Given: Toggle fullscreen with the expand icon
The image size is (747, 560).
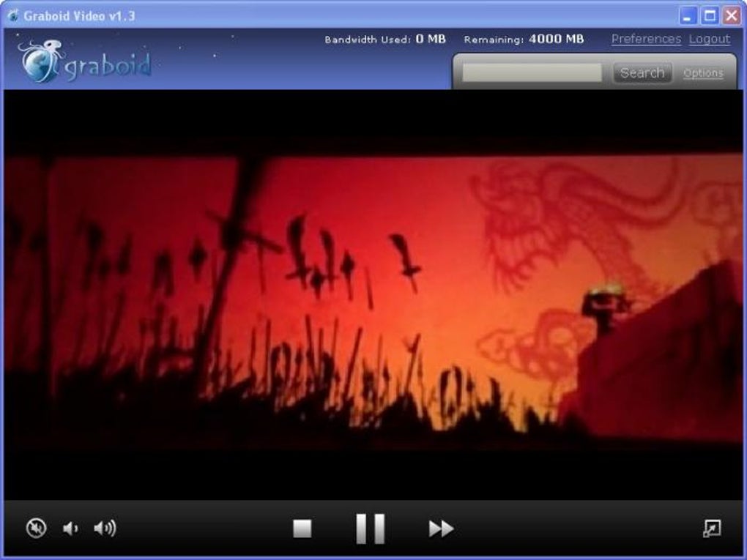Looking at the screenshot, I should click(712, 528).
